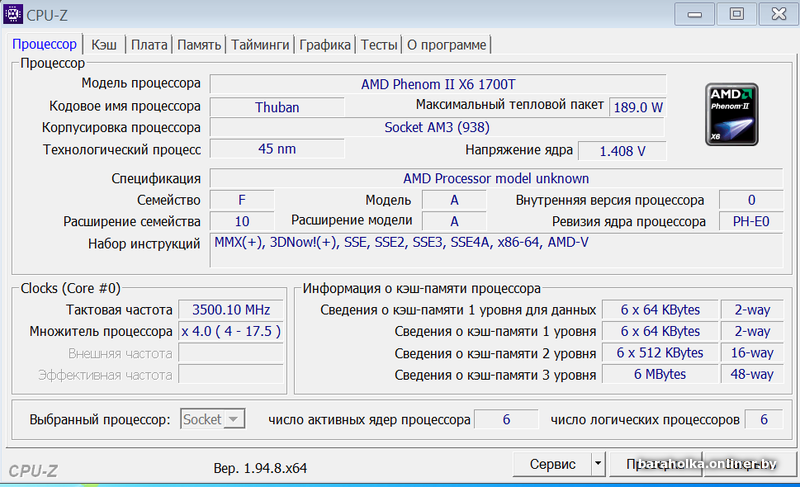800x487 pixels.
Task: Expand the Сервис dropdown arrow
Action: [x=598, y=464]
